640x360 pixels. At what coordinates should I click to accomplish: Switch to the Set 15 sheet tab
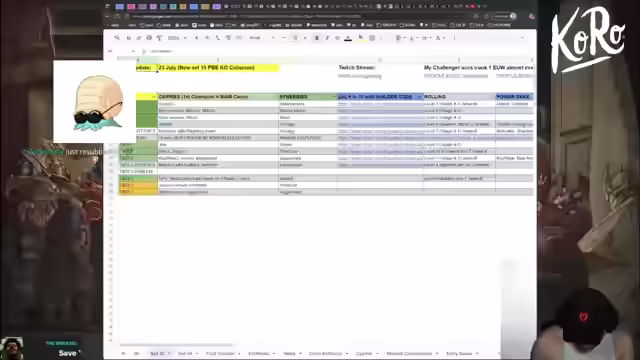click(157, 353)
